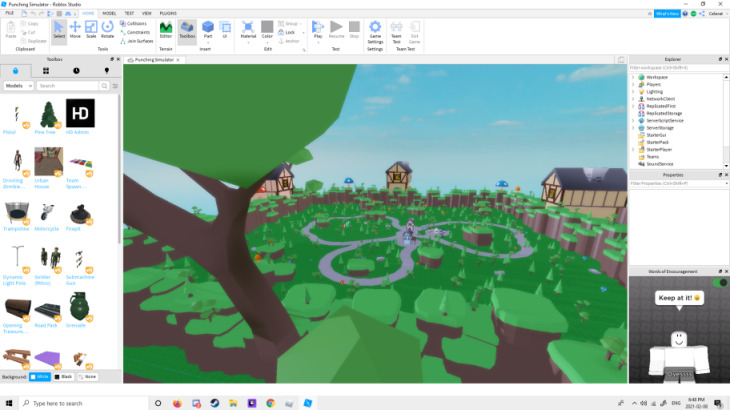
Task: Switch to the PLUGINS ribbon tab
Action: click(x=168, y=13)
